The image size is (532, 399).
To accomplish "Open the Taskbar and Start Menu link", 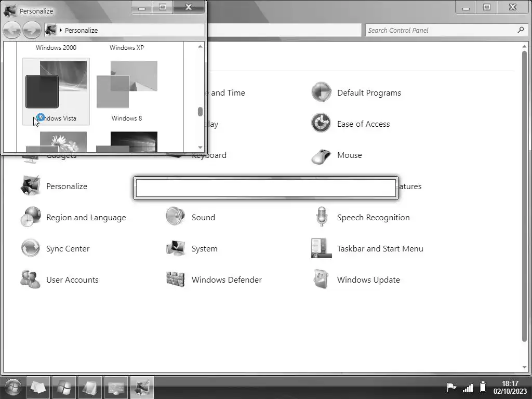I will [380, 249].
